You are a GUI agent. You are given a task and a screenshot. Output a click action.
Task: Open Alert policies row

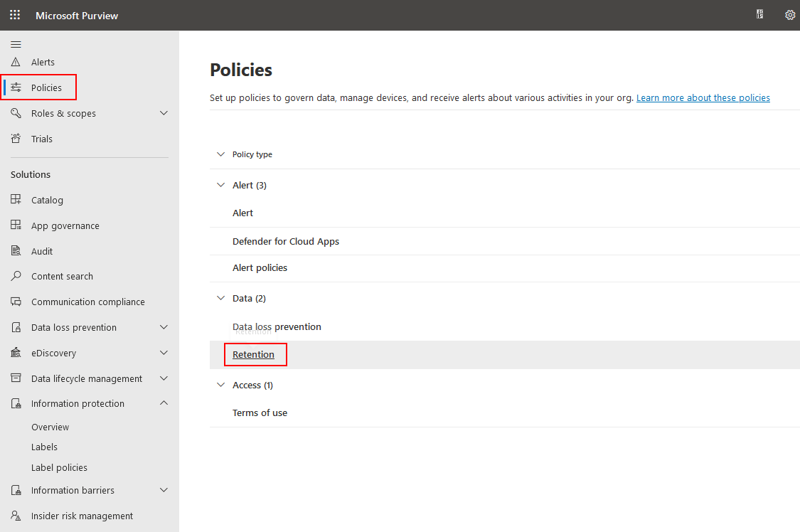[x=260, y=268]
